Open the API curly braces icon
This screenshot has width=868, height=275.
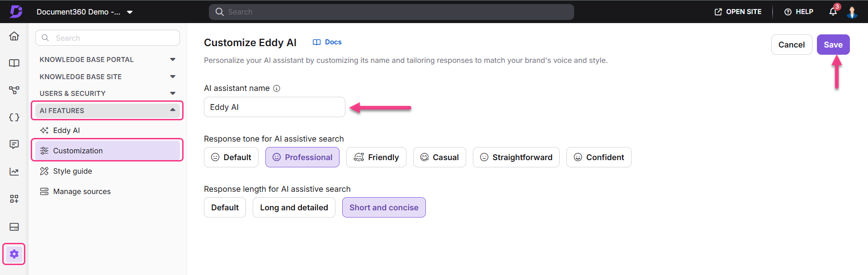14,118
